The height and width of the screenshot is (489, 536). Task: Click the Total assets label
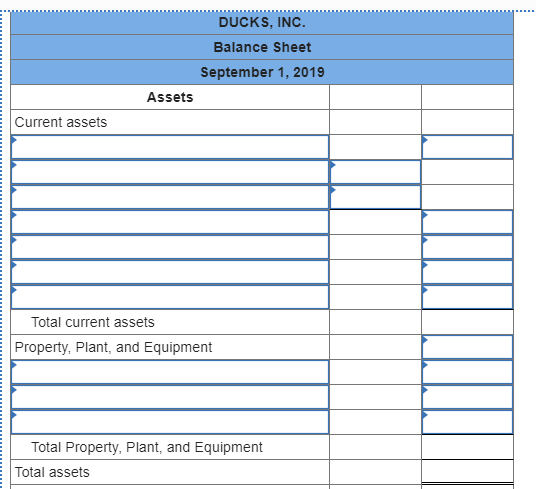52,472
